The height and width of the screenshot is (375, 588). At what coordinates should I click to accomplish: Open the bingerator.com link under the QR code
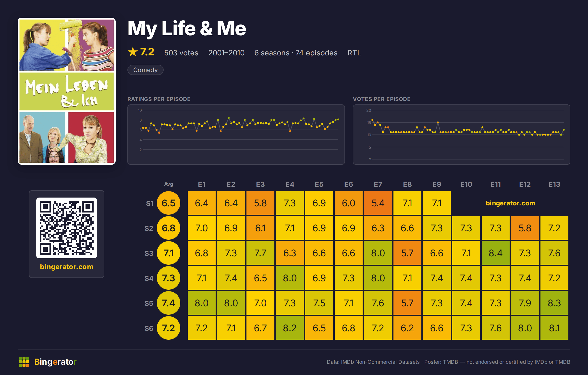[x=67, y=267]
